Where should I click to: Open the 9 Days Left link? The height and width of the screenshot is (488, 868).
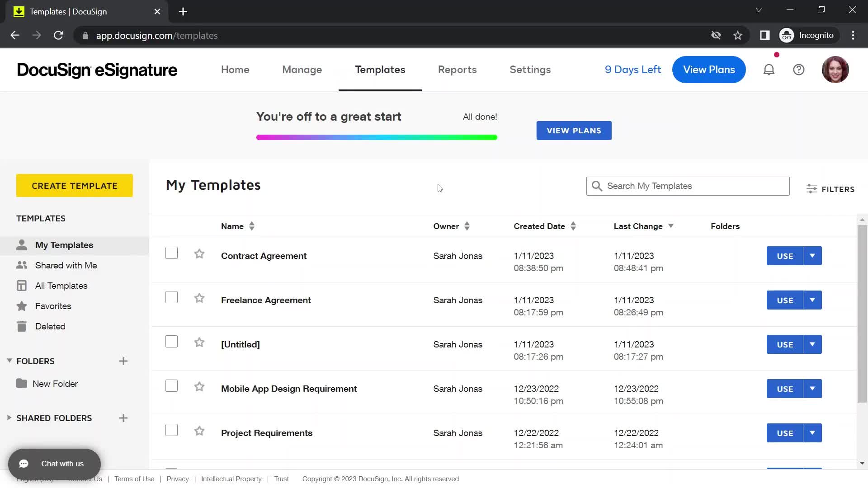point(632,70)
